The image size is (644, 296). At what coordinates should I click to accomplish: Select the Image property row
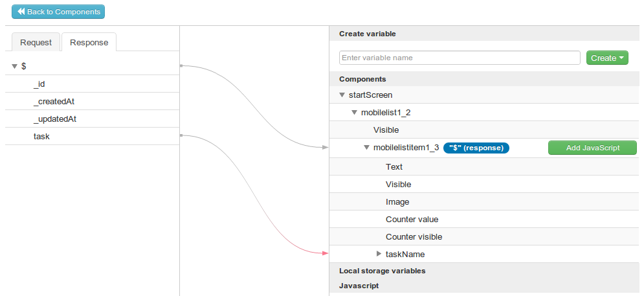(x=397, y=201)
